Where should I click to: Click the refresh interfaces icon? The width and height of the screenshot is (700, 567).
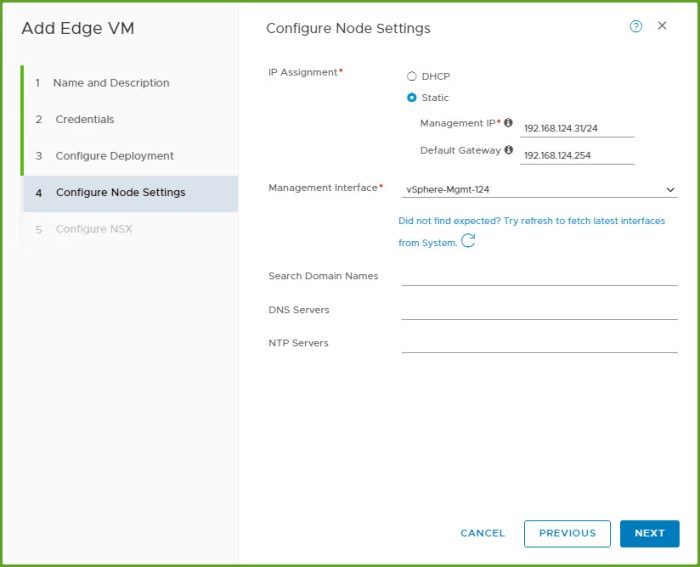(x=468, y=241)
